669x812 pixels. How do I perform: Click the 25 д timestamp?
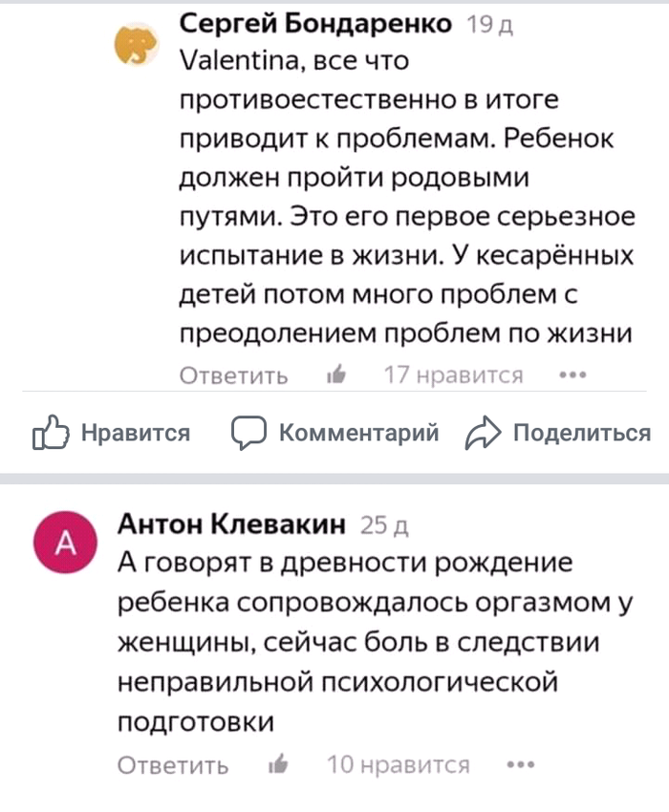click(386, 524)
